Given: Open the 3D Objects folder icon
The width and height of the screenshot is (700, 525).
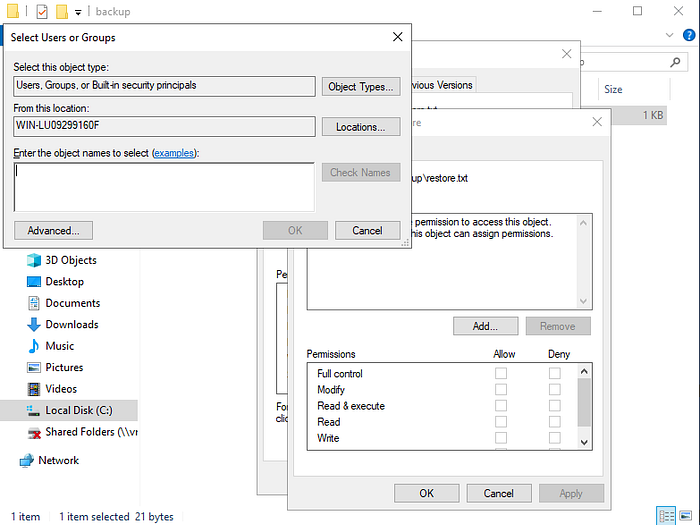Looking at the screenshot, I should click(x=34, y=260).
